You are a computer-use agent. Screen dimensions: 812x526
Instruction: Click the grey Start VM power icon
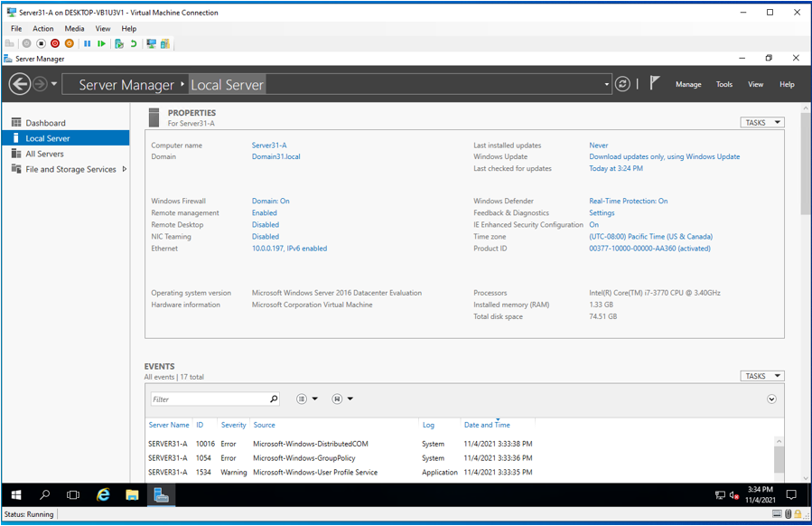[x=26, y=44]
